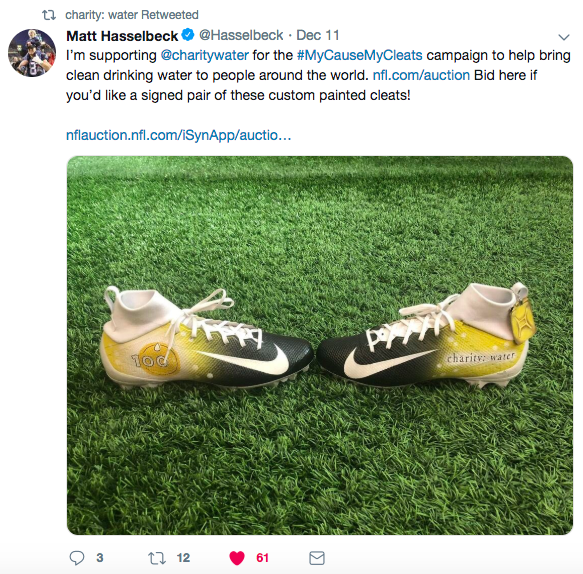The image size is (583, 574).
Task: Open the tweet options chevron dropdown
Action: pyautogui.click(x=564, y=37)
